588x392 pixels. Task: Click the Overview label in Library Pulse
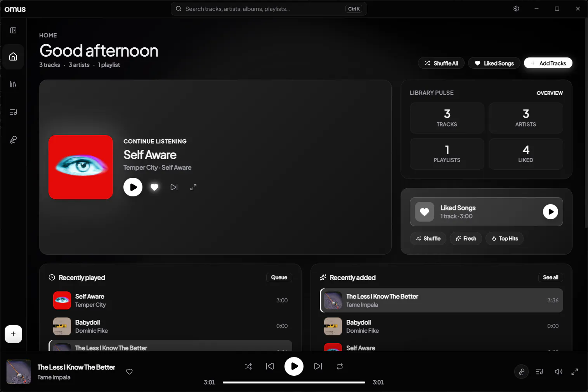550,93
